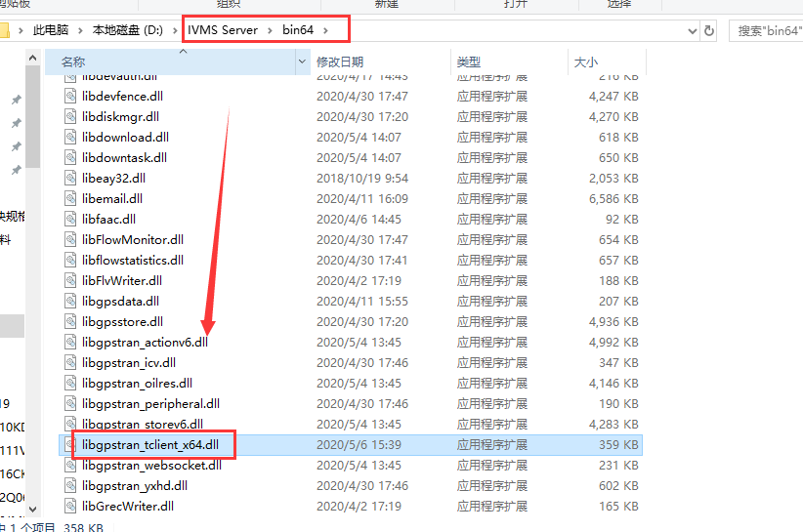Click the libflowstatistics.dll file icon
Viewport: 803px width, 532px height.
(70, 260)
